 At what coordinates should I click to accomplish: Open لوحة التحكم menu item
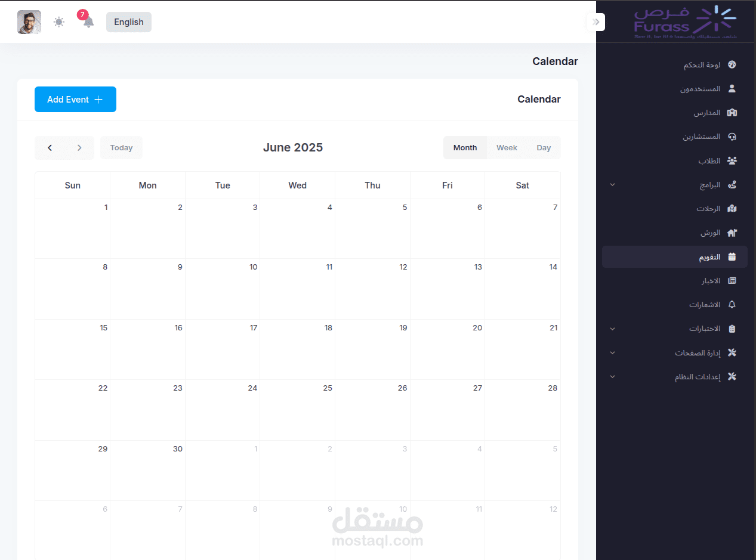[x=674, y=65]
